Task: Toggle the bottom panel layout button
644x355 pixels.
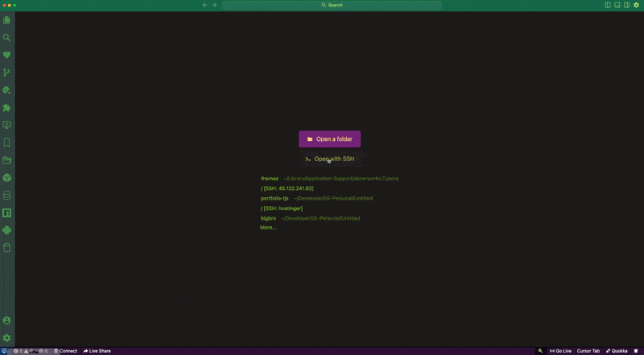Action: click(617, 5)
